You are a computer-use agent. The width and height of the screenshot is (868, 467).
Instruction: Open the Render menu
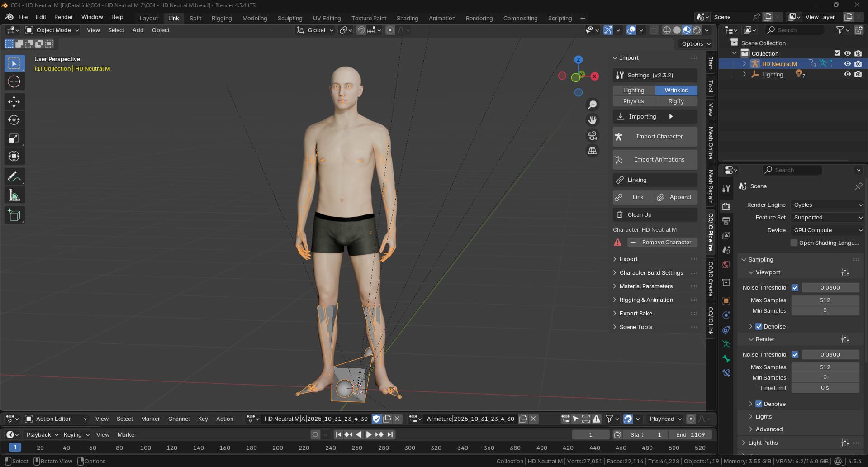[63, 17]
